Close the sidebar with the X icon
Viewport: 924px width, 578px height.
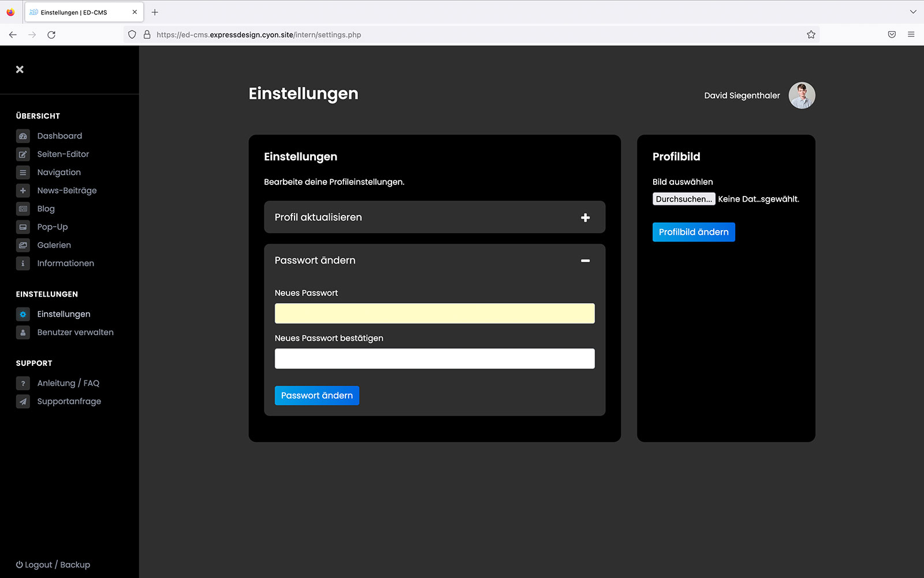pos(20,69)
